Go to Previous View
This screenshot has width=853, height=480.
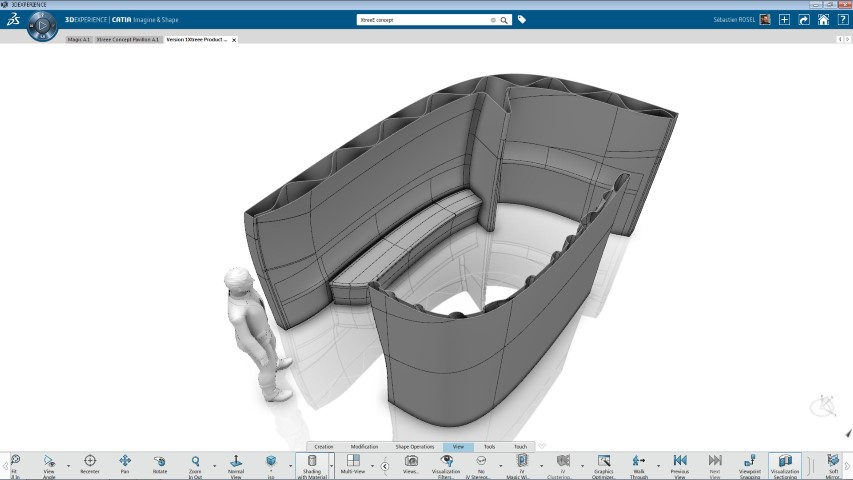pos(680,461)
